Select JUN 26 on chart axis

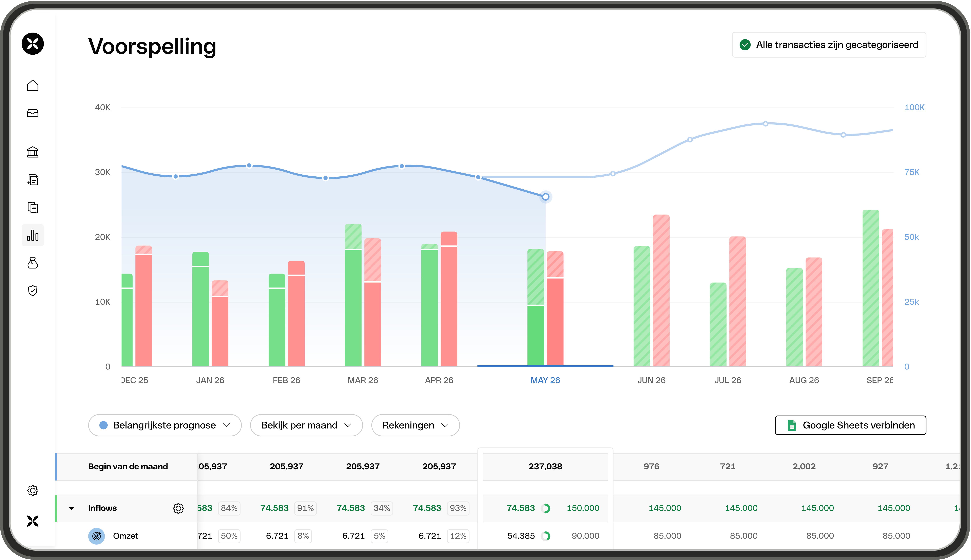coord(651,380)
